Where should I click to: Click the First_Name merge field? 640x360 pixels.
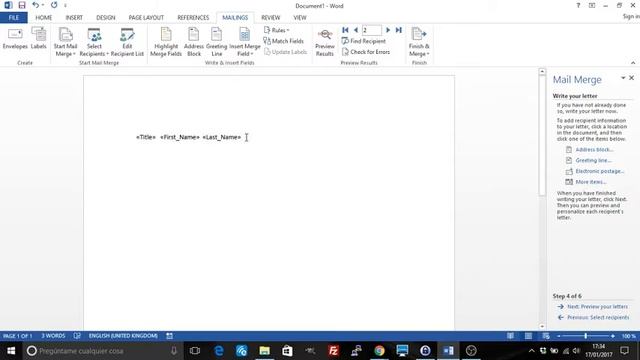click(180, 137)
